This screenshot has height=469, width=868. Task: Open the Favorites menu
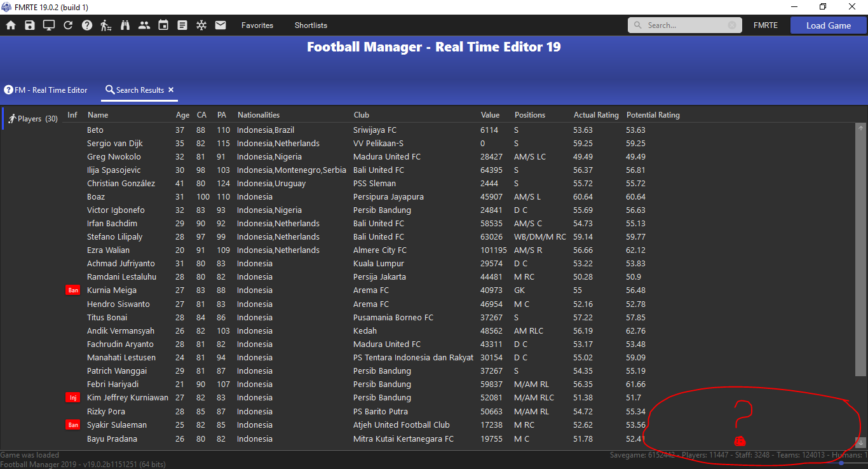pos(257,25)
